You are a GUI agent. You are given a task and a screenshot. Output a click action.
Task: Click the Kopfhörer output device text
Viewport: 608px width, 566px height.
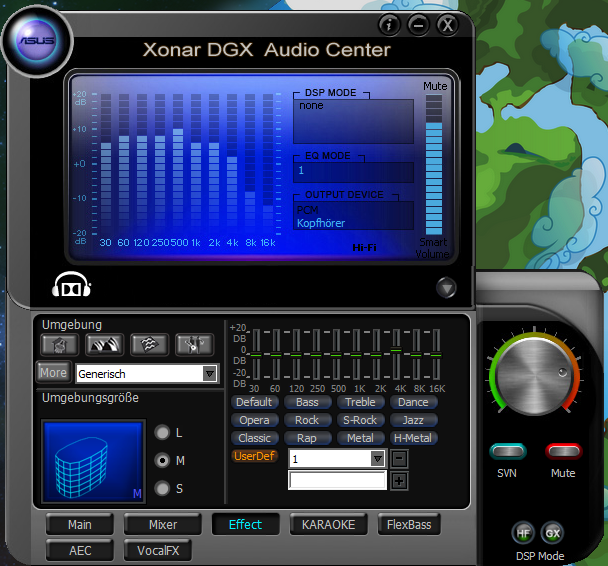pyautogui.click(x=321, y=223)
